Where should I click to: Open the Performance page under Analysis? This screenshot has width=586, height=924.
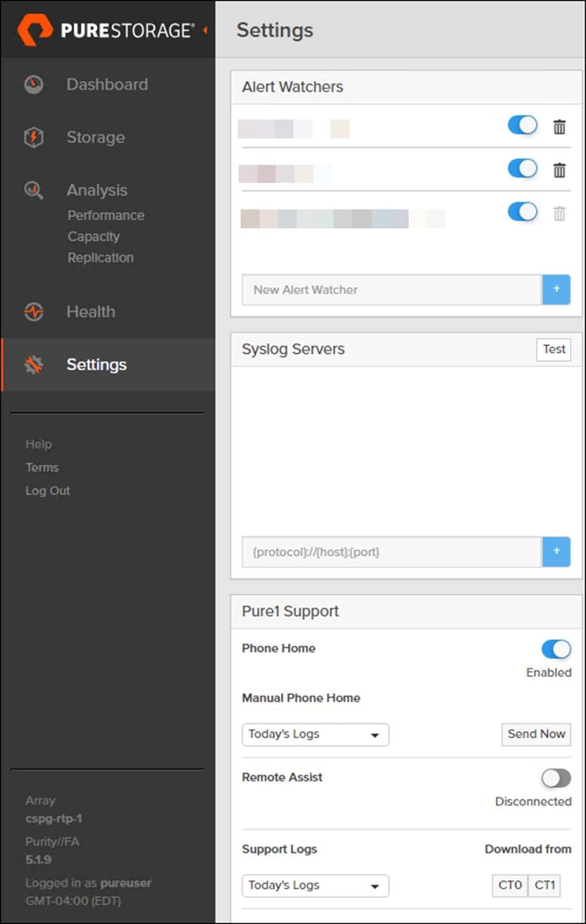[105, 215]
